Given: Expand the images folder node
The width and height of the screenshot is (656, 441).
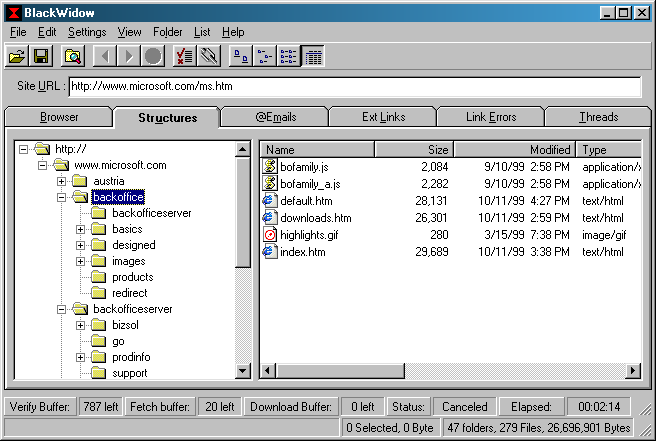Looking at the screenshot, I should point(80,261).
